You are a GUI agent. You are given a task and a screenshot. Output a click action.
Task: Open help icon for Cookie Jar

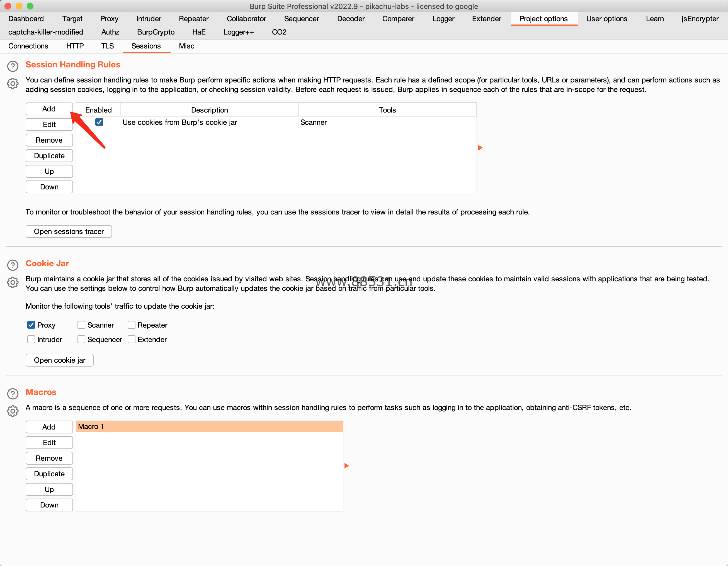coord(13,265)
